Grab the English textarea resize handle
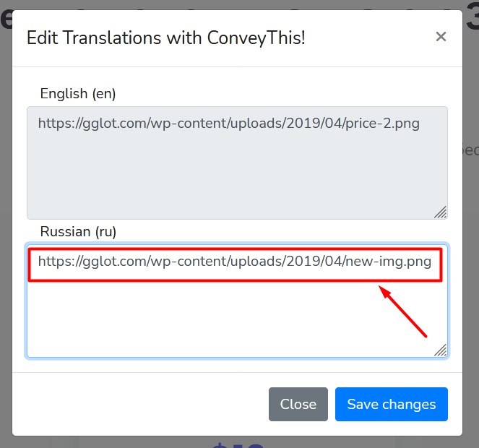Viewport: 479px width, 448px height. pos(440,212)
